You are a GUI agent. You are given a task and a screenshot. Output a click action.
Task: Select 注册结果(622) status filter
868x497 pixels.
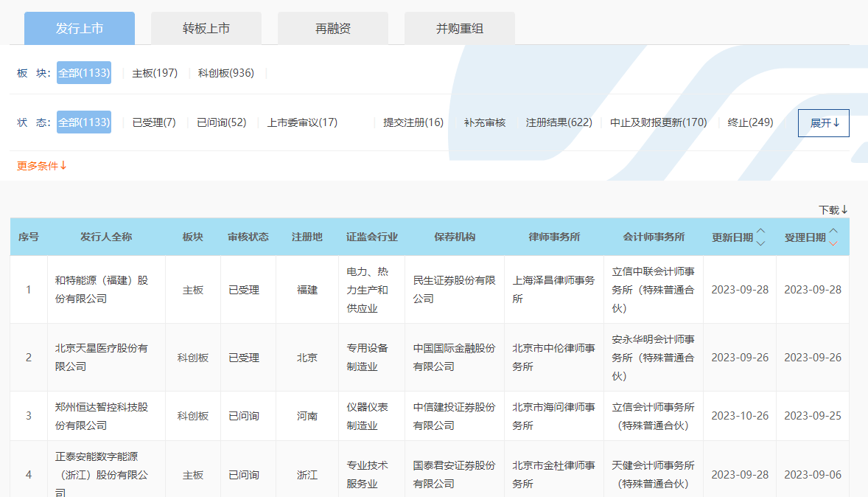[559, 122]
